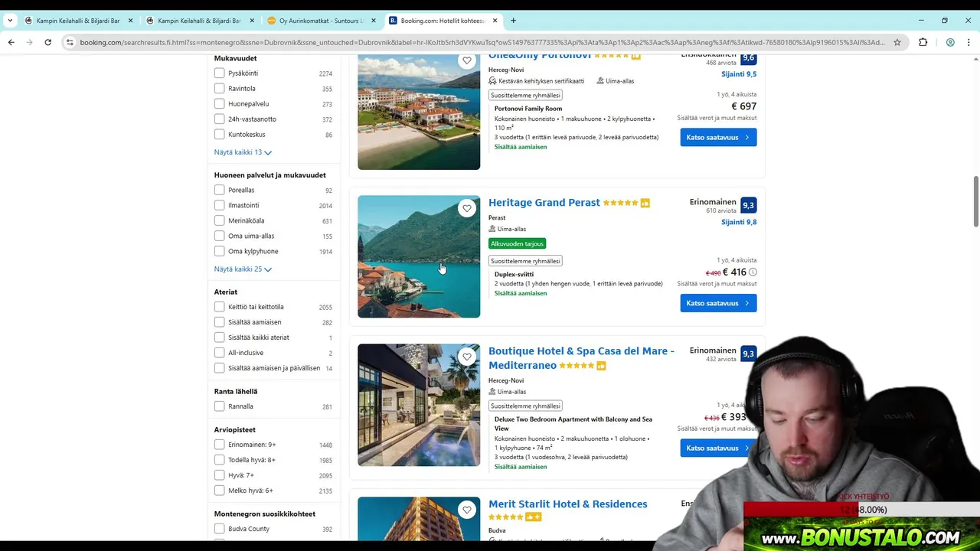Switch to Oy Aurinkomatkat Suntours tab
The width and height of the screenshot is (980, 551).
(x=322, y=21)
